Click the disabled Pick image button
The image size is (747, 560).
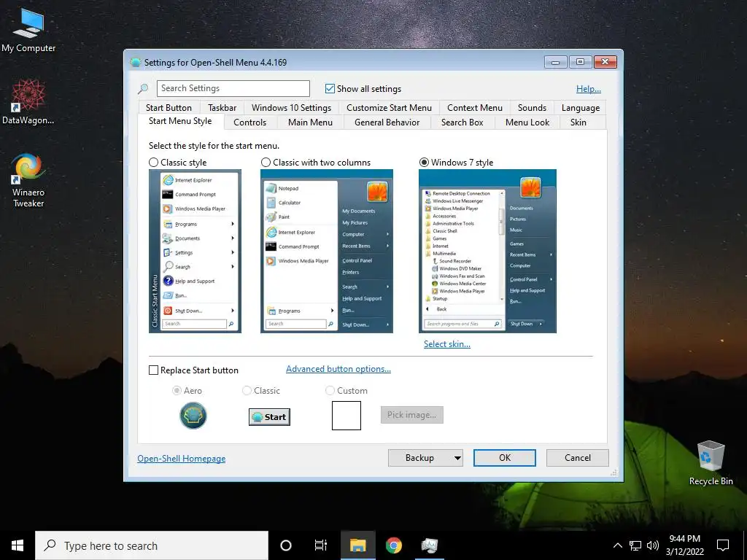click(x=411, y=415)
